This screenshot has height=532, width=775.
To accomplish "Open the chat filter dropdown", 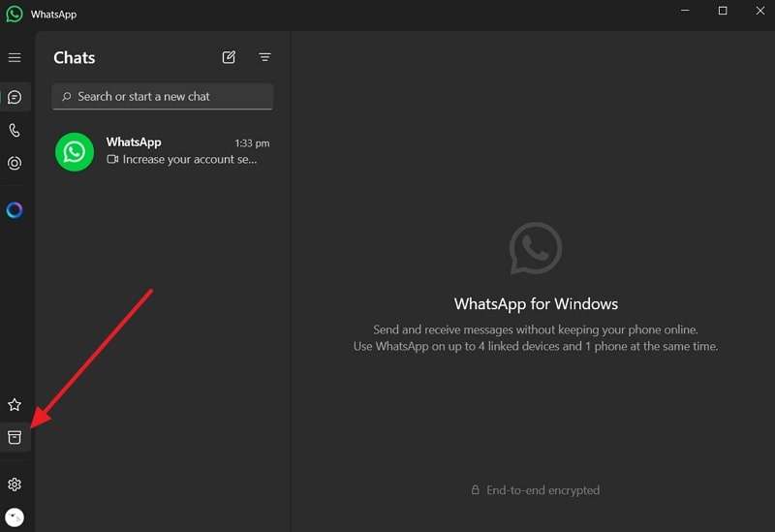I will (x=264, y=58).
